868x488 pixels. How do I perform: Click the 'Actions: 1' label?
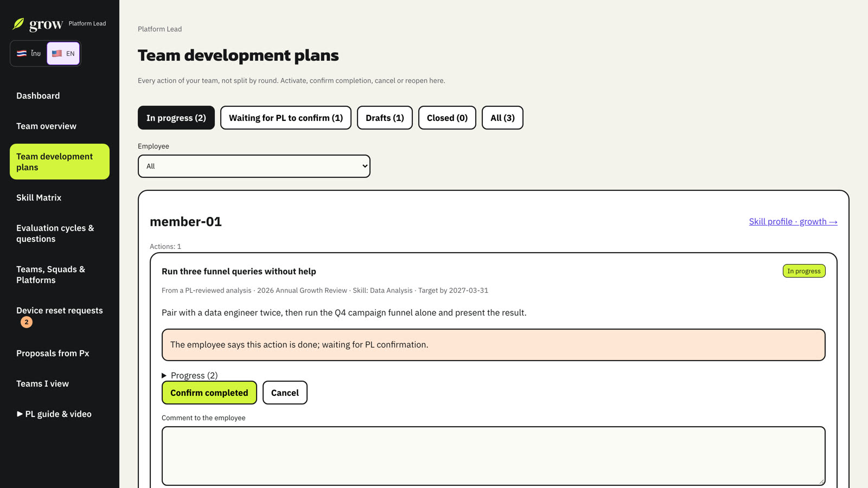click(165, 246)
